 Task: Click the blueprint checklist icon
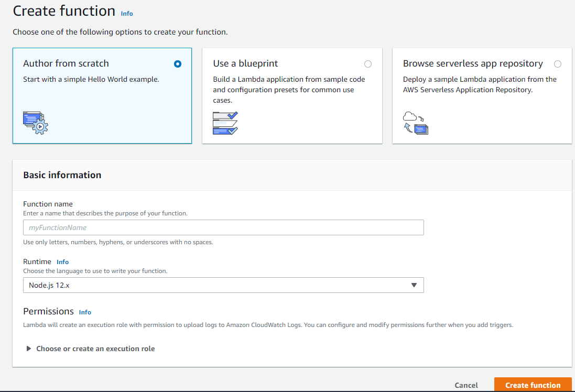click(x=225, y=123)
